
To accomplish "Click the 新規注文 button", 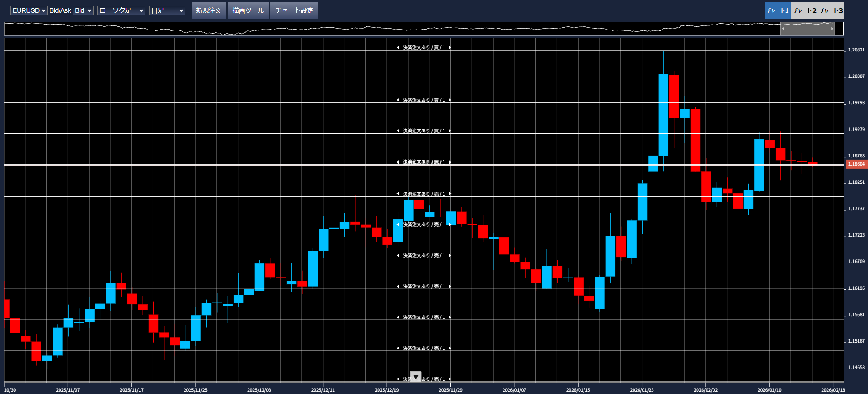I will point(209,10).
